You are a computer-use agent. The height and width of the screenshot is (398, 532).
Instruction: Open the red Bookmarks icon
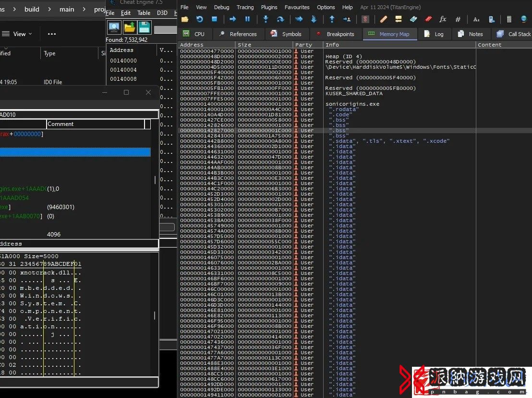pyautogui.click(x=428, y=19)
